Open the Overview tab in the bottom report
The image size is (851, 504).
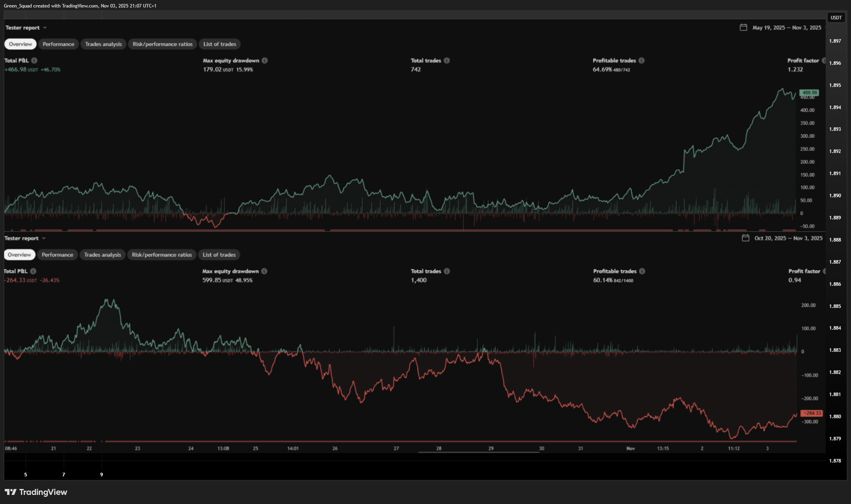(19, 255)
